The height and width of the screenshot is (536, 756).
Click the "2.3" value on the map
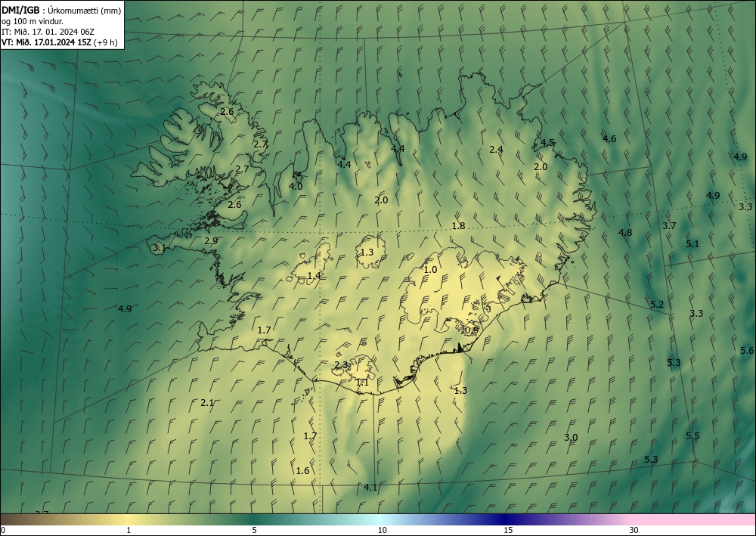coord(341,365)
